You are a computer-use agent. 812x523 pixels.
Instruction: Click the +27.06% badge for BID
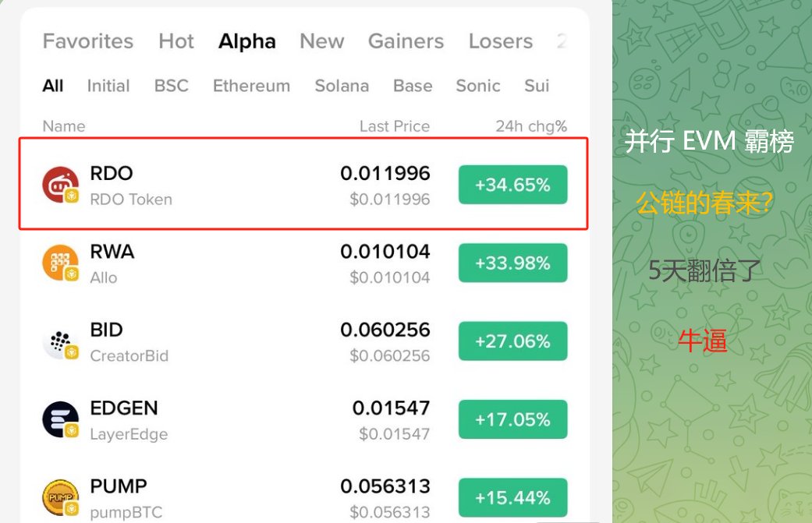click(512, 341)
